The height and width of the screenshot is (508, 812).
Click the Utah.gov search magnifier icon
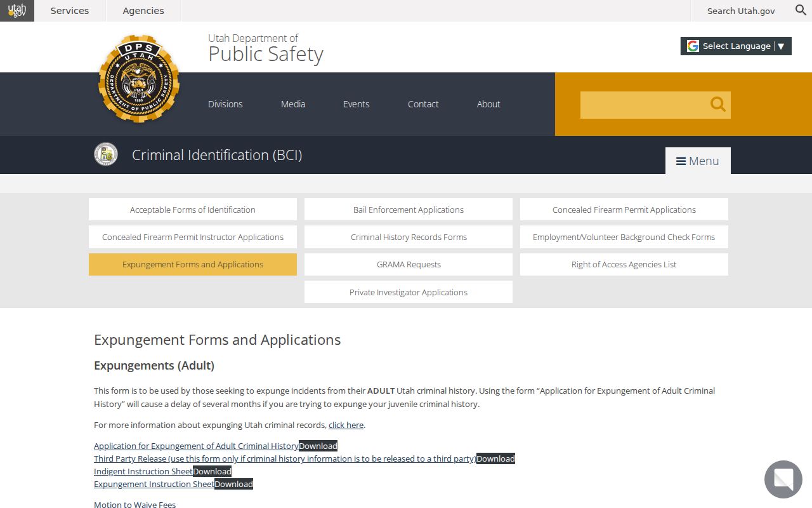point(801,10)
